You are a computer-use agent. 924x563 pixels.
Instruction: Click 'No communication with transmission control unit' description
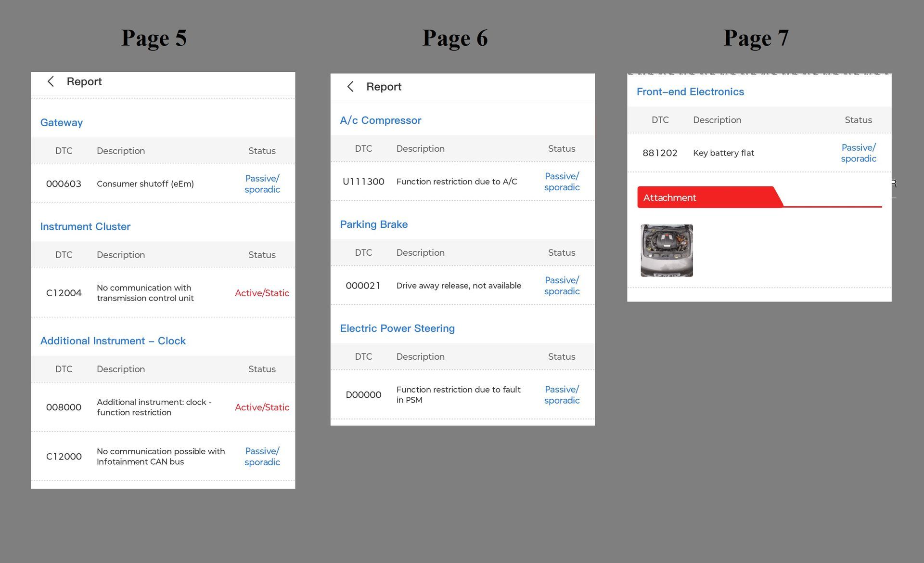tap(145, 293)
